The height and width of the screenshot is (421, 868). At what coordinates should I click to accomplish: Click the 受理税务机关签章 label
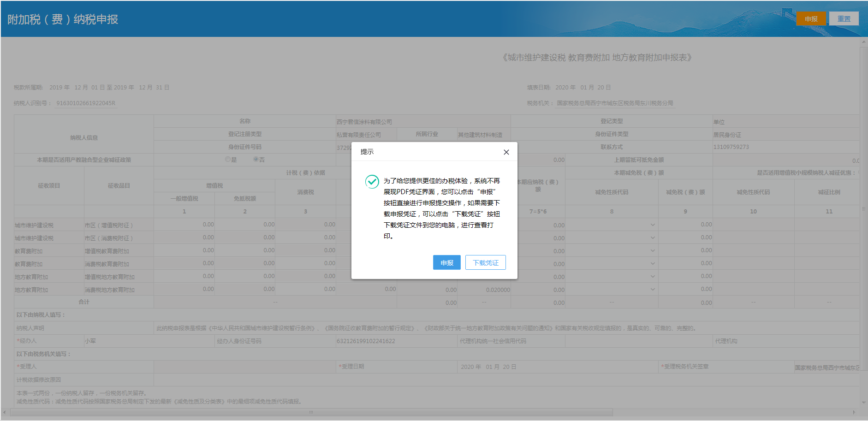[x=686, y=367]
